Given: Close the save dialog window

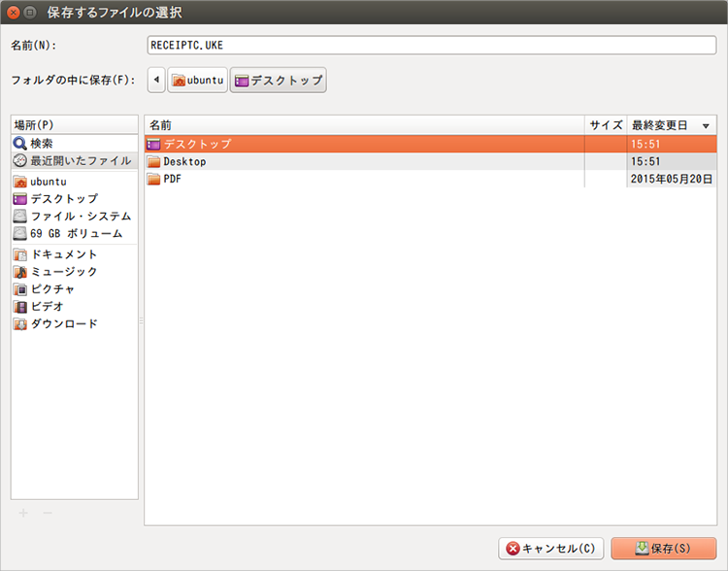Looking at the screenshot, I should coord(14,12).
